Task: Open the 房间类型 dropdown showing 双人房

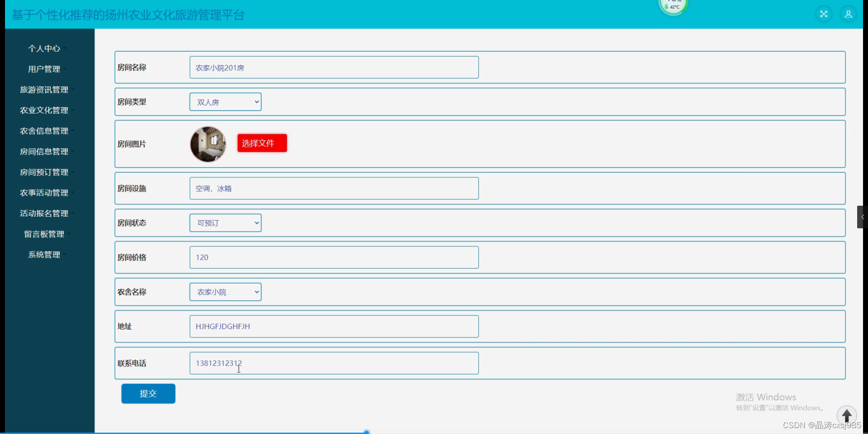Action: tap(226, 102)
